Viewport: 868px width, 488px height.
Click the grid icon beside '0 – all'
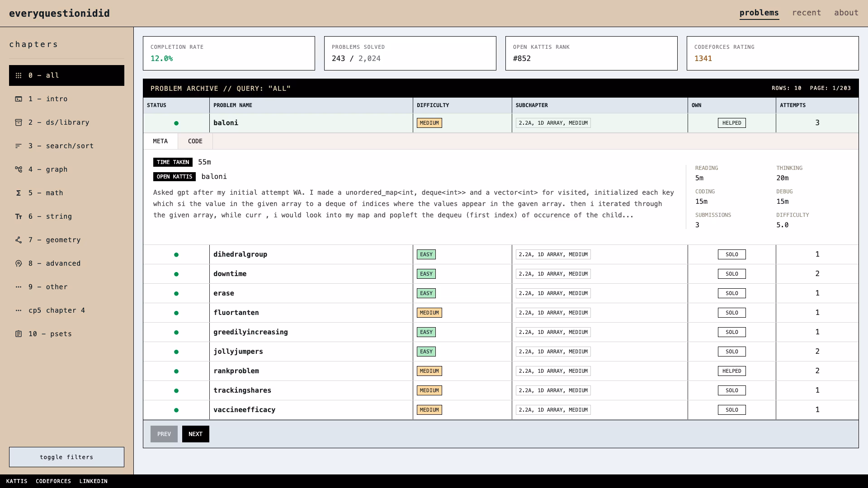pos(19,75)
